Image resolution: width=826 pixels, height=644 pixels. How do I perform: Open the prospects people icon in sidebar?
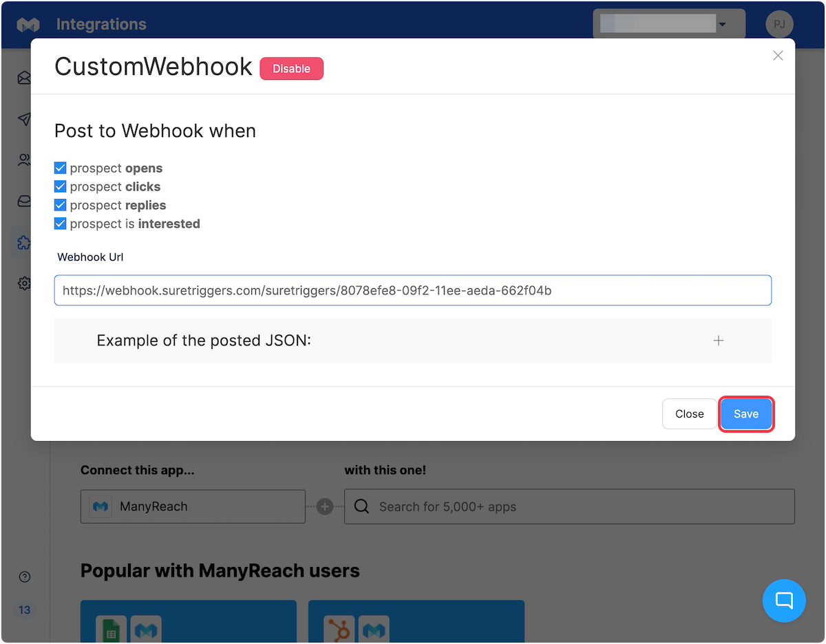pos(25,160)
